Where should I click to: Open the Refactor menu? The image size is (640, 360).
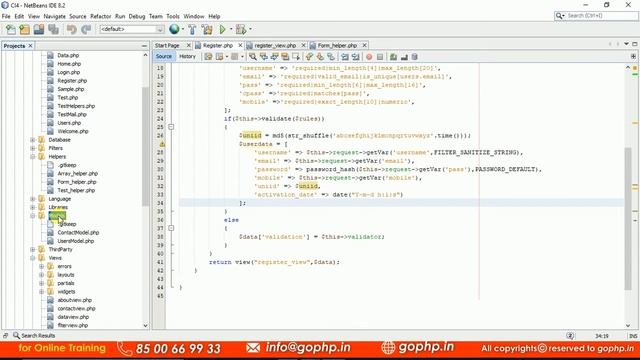[x=100, y=16]
